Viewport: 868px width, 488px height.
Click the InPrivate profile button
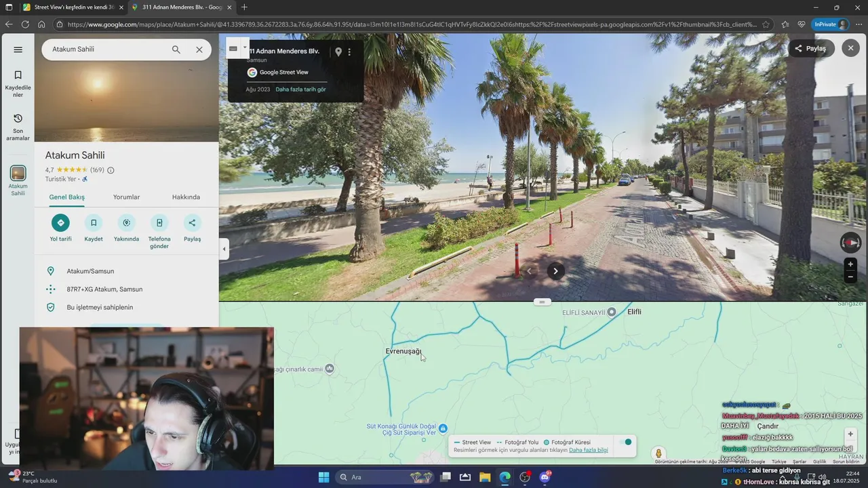[831, 24]
